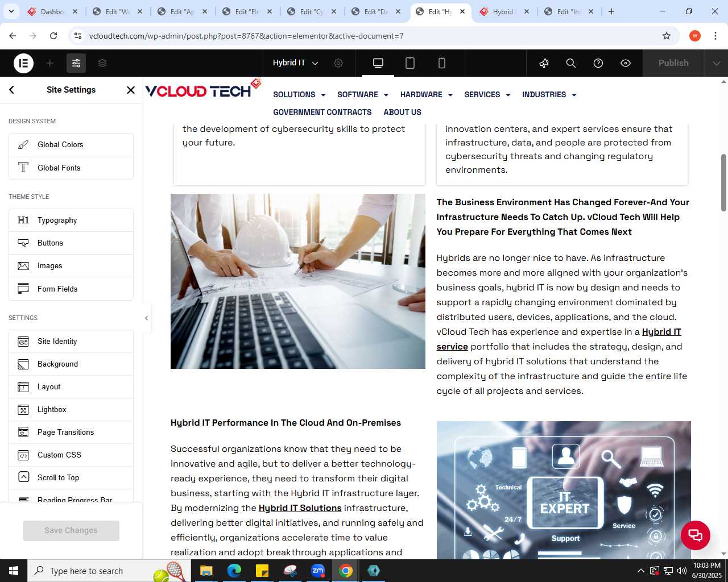Expand the INDUSTRIES nav menu
This screenshot has width=728, height=582.
549,94
